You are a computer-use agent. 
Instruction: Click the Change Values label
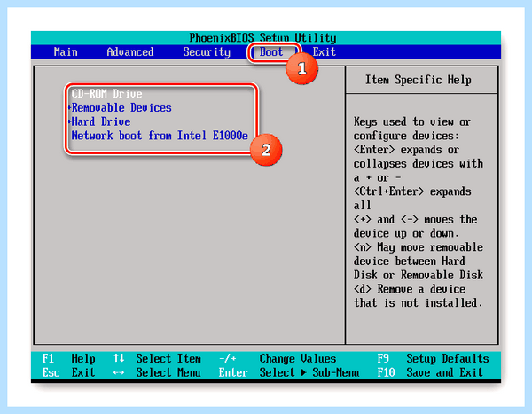click(x=298, y=359)
